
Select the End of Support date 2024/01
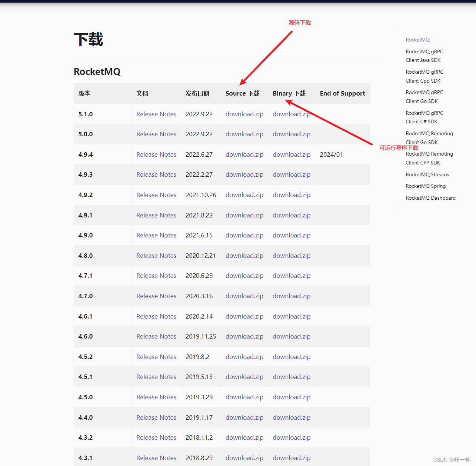(331, 154)
